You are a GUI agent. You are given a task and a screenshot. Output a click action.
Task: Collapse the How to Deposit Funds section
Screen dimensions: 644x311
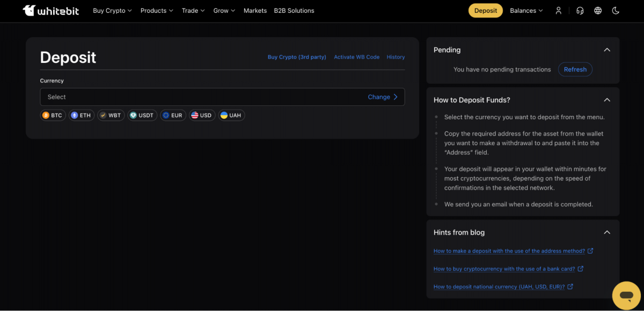[607, 100]
